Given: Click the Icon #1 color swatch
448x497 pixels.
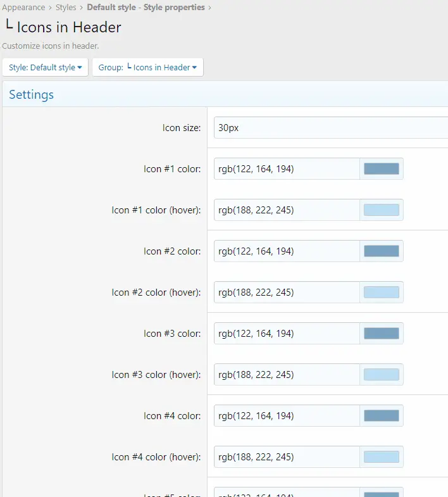Looking at the screenshot, I should [x=381, y=169].
